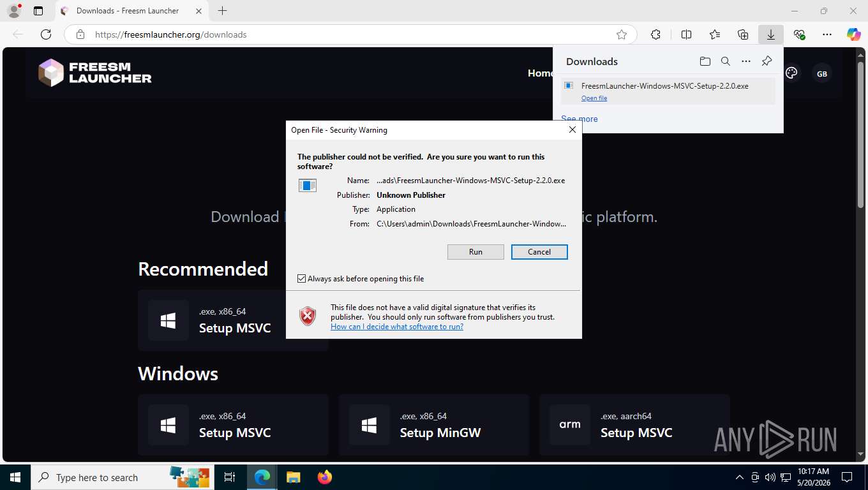This screenshot has height=490, width=868.
Task: Download Windows section Setup MSVC x86_64
Action: point(233,425)
